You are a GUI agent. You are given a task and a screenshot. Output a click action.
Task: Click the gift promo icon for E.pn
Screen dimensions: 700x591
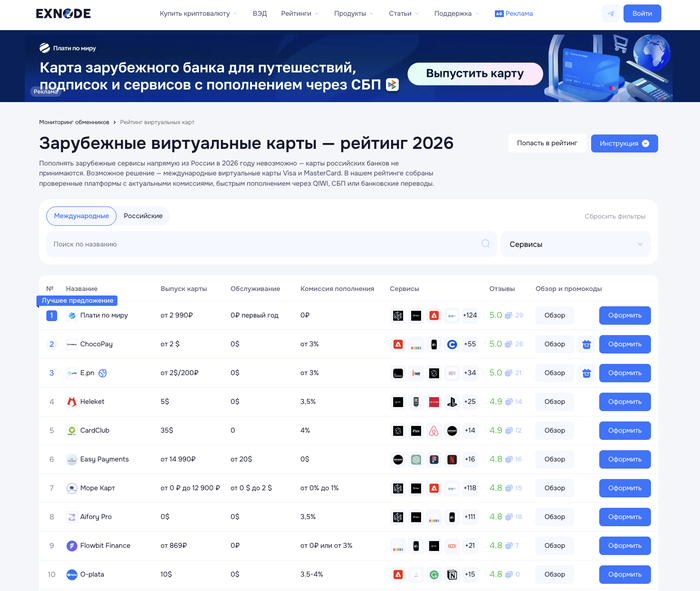coord(586,373)
